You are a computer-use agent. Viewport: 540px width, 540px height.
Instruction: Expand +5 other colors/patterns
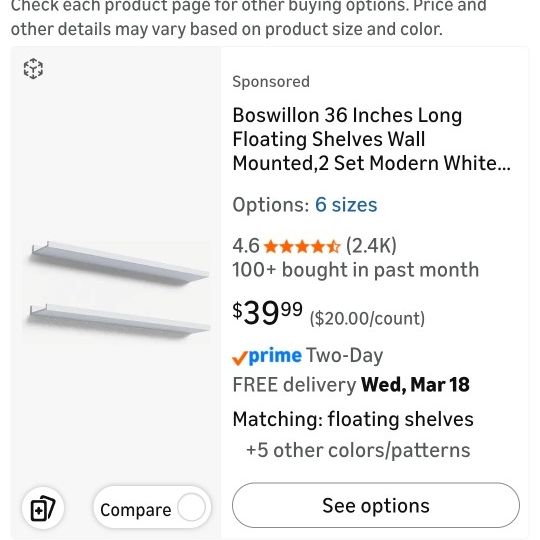(358, 450)
